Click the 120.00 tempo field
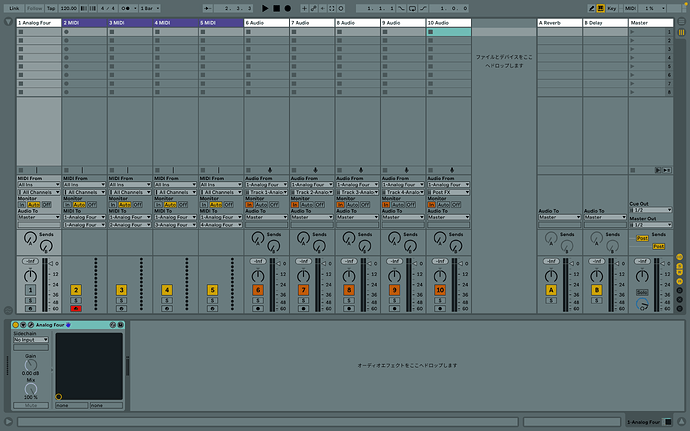The height and width of the screenshot is (431, 690). pos(69,7)
